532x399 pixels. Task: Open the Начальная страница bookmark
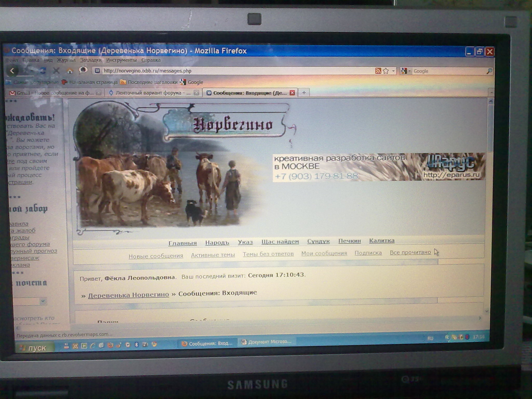pyautogui.click(x=90, y=82)
